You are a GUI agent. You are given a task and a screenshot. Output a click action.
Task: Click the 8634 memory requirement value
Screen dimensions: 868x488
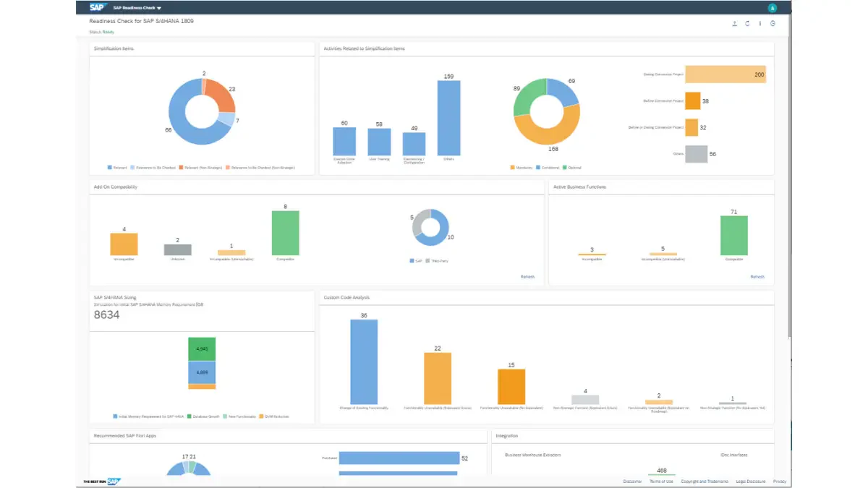[x=106, y=315]
